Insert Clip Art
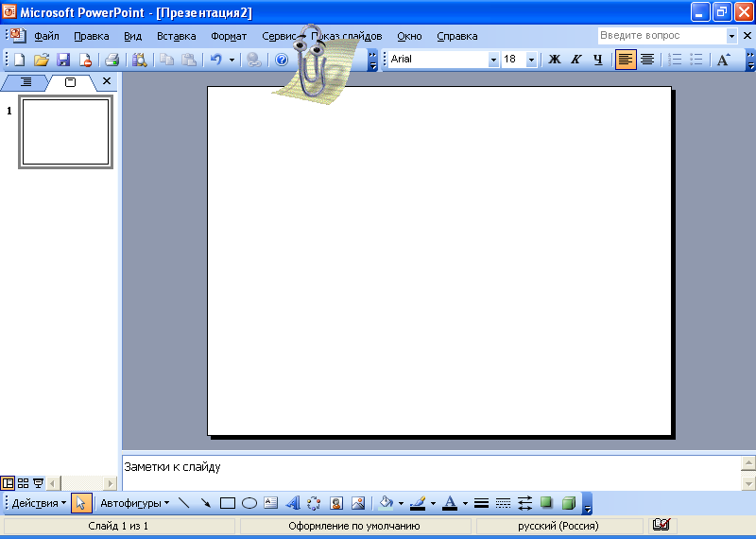The width and height of the screenshot is (756, 539). tap(336, 503)
